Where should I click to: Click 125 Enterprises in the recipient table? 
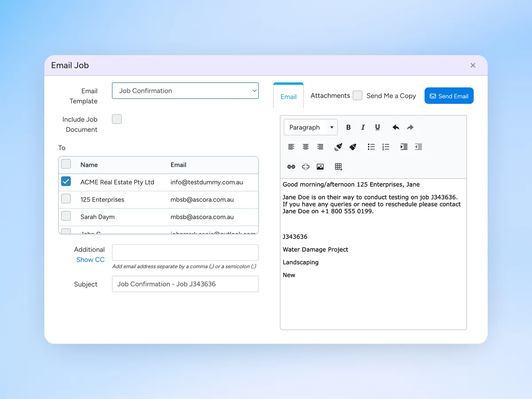tap(102, 199)
